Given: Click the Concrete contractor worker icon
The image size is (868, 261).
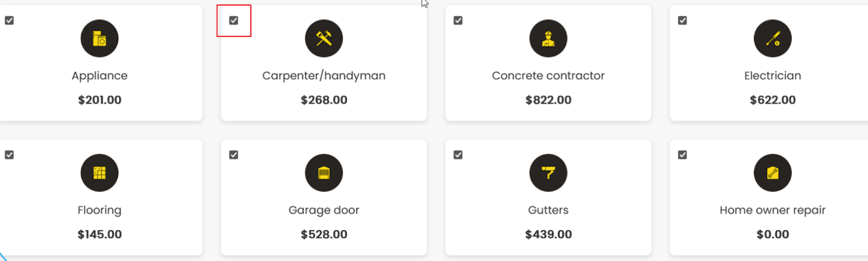Looking at the screenshot, I should [548, 38].
